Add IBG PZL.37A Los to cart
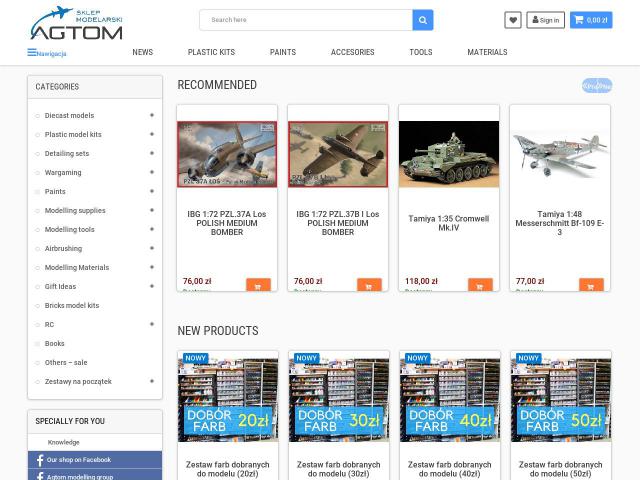 click(x=258, y=285)
